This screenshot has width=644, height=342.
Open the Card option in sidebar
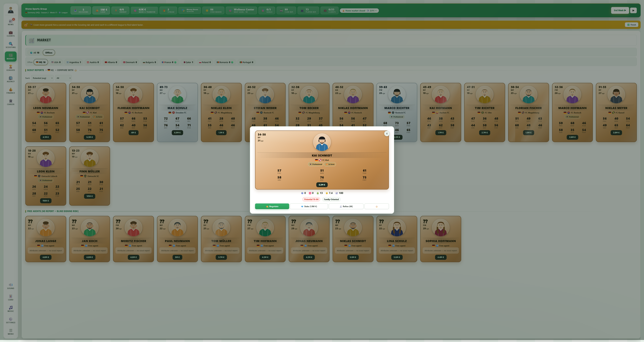pyautogui.click(x=11, y=298)
